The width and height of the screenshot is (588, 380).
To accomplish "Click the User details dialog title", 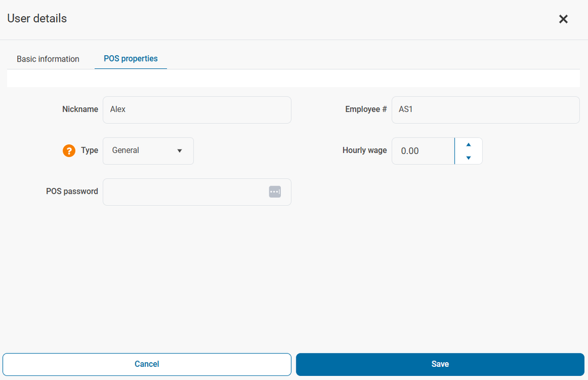I will tap(37, 18).
